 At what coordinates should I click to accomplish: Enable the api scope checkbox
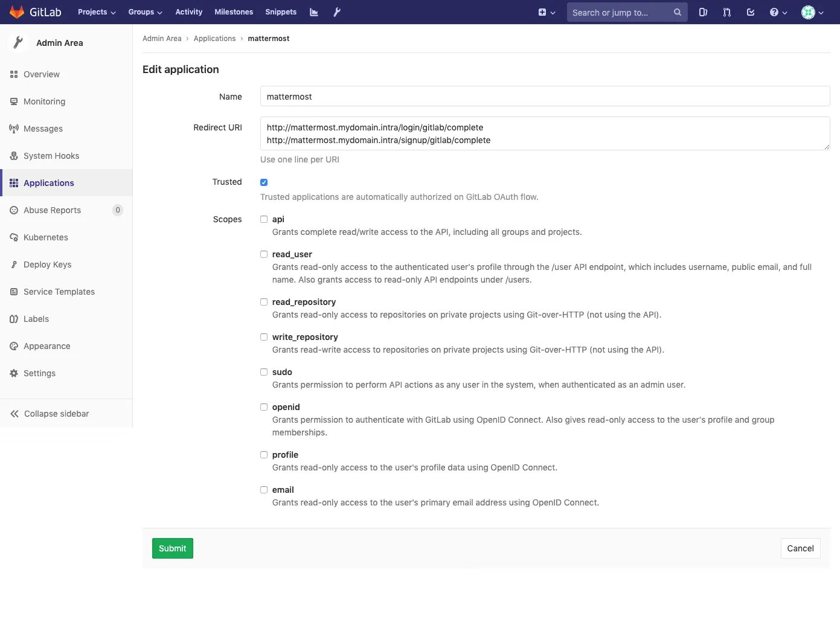264,219
